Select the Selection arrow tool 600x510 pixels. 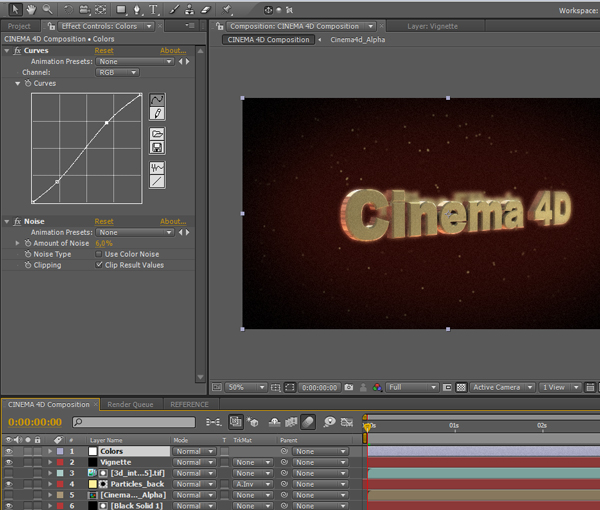[15, 10]
